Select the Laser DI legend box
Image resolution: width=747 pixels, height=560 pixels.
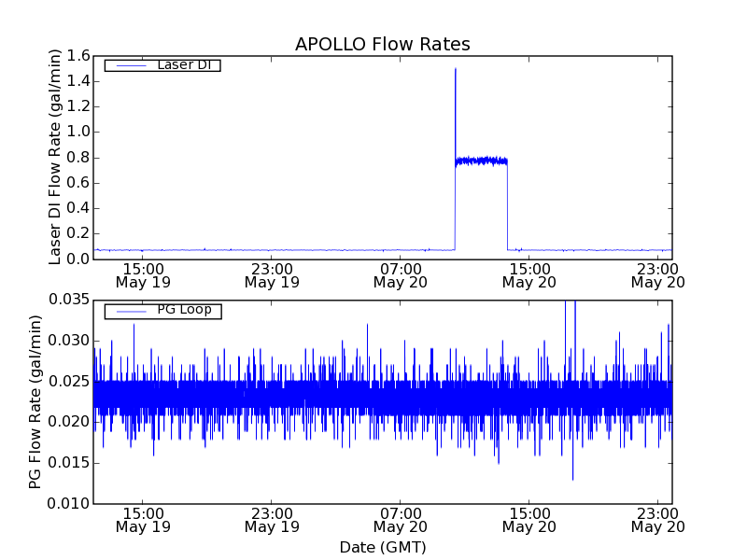click(162, 65)
